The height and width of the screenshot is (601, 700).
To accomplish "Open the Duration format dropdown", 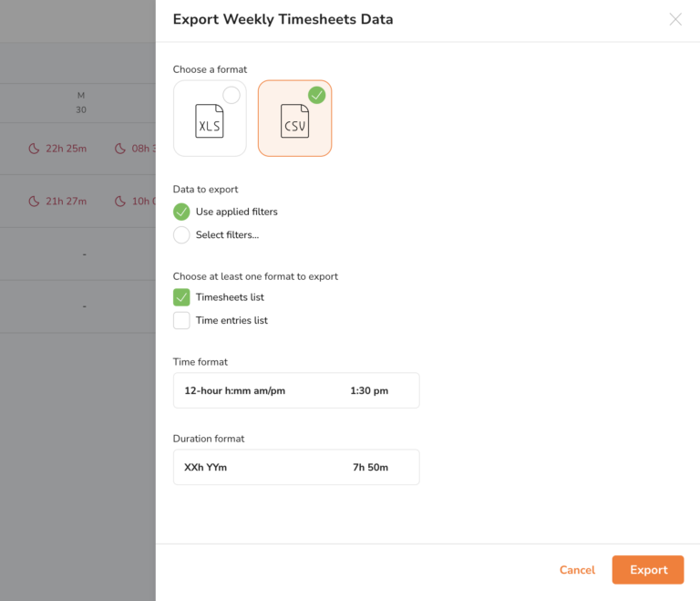I will pyautogui.click(x=296, y=467).
